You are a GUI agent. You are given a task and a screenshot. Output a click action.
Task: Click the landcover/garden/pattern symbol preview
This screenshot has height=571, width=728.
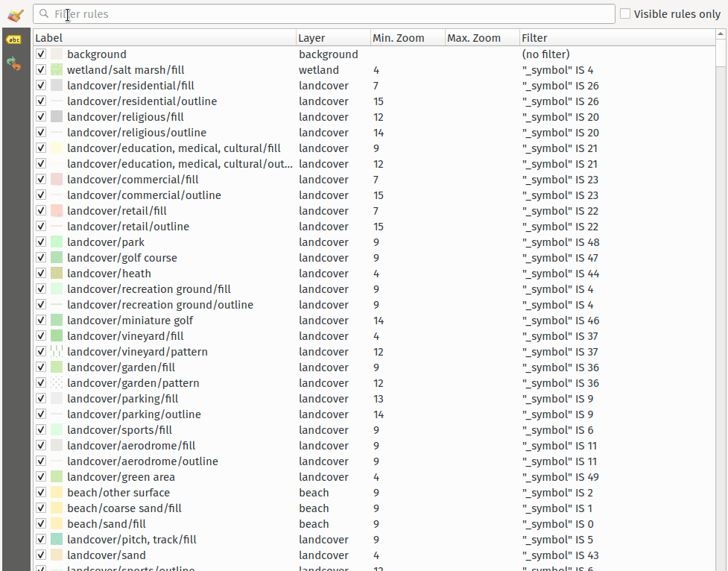[x=57, y=383]
